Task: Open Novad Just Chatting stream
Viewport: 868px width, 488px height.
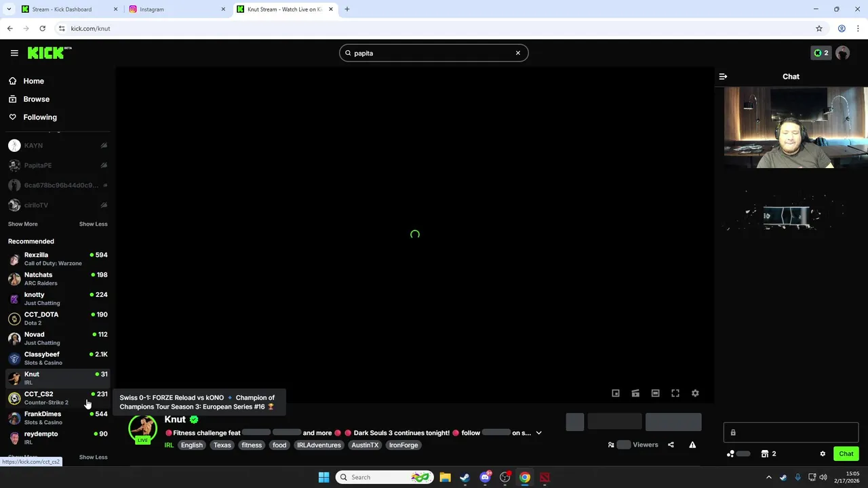Action: click(58, 338)
